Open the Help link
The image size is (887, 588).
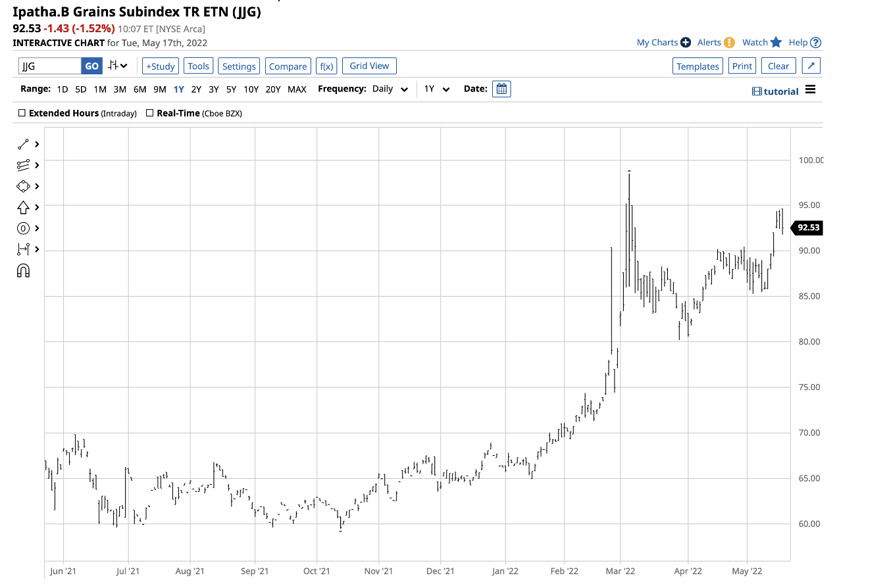click(798, 42)
